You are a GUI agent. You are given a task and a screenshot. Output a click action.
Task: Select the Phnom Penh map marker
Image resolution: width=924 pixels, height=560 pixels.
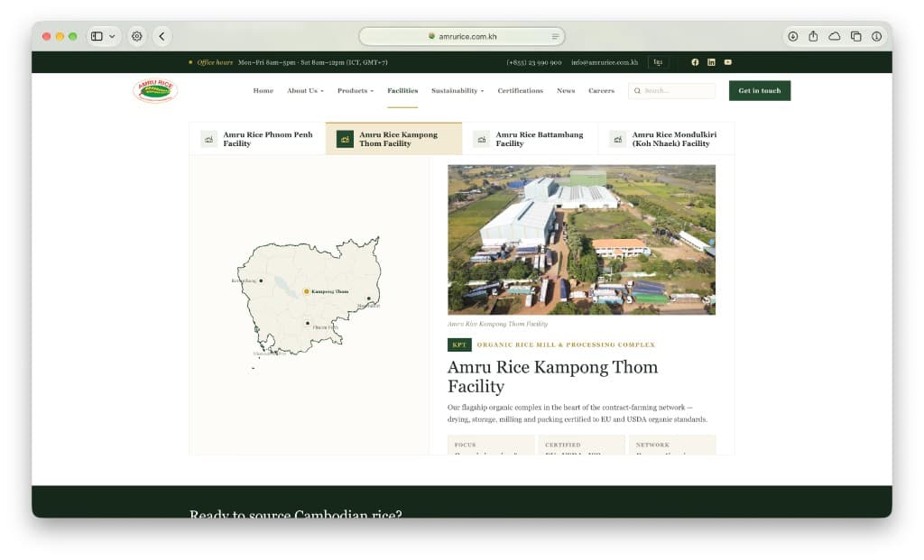pos(308,323)
